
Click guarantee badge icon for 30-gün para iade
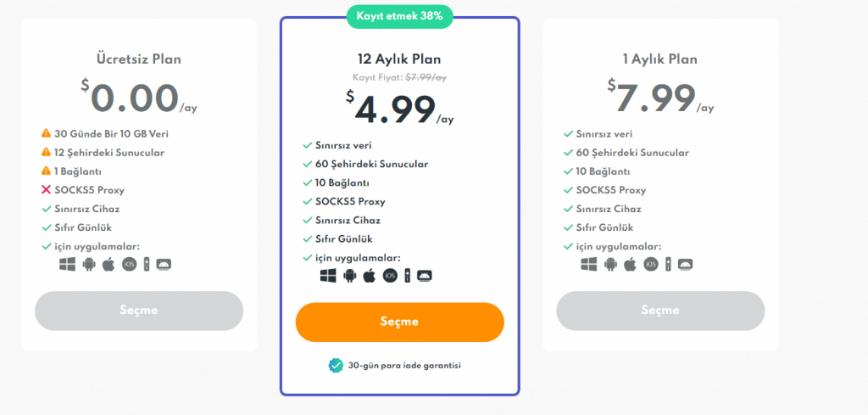click(x=336, y=365)
